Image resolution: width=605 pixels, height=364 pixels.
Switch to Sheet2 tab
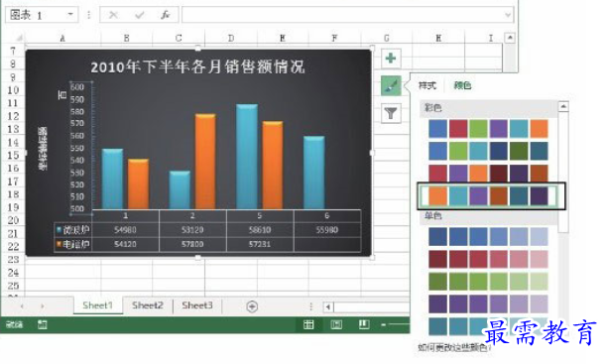point(148,305)
